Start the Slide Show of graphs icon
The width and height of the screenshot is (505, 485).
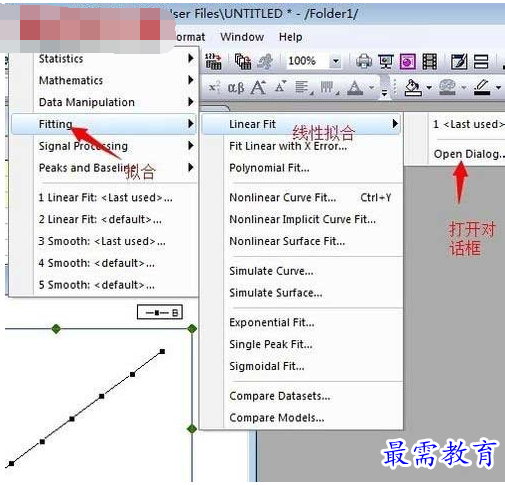(386, 62)
